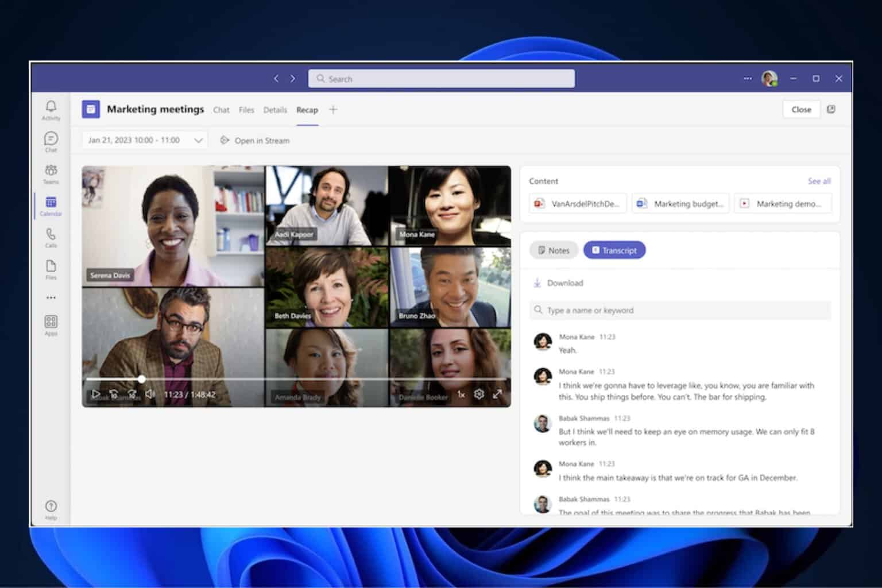Go back with the left arrow
Image resolution: width=882 pixels, height=588 pixels.
(x=276, y=78)
